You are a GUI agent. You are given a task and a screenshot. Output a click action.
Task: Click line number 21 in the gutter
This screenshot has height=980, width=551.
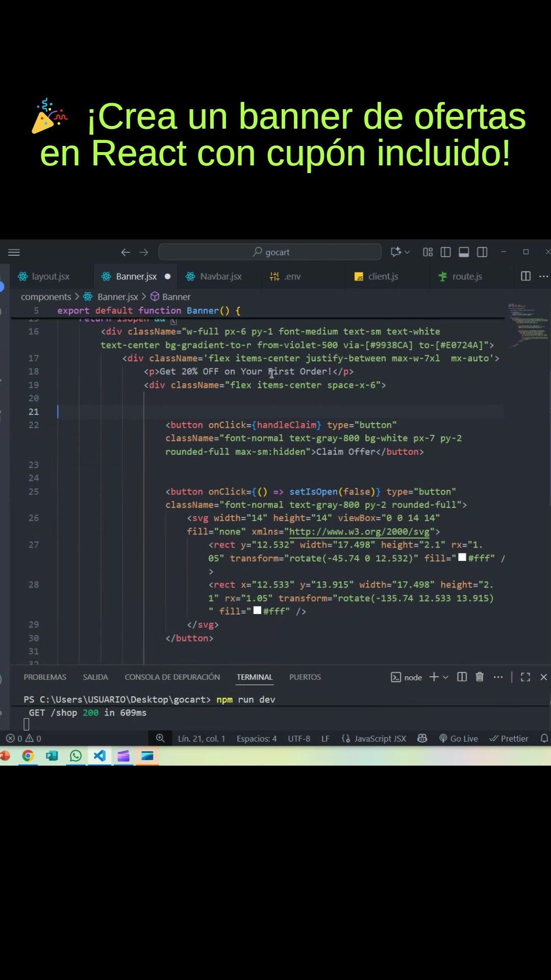[x=34, y=411]
